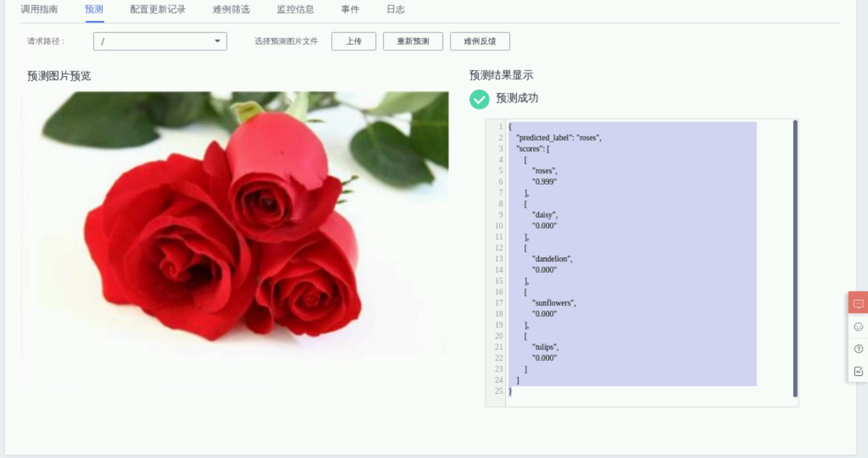This screenshot has height=458, width=868.
Task: Click the 预测图片预览 heading
Action: point(59,76)
